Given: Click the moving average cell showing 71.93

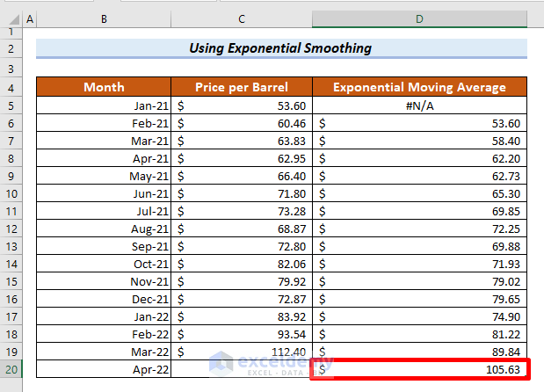Looking at the screenshot, I should point(419,264).
